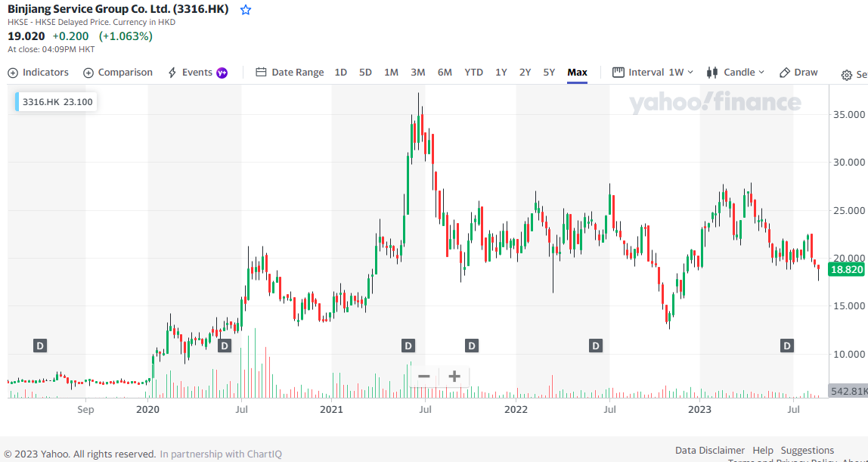The width and height of the screenshot is (868, 462).
Task: Click the 3316.HK 23.100 series label
Action: tap(56, 102)
